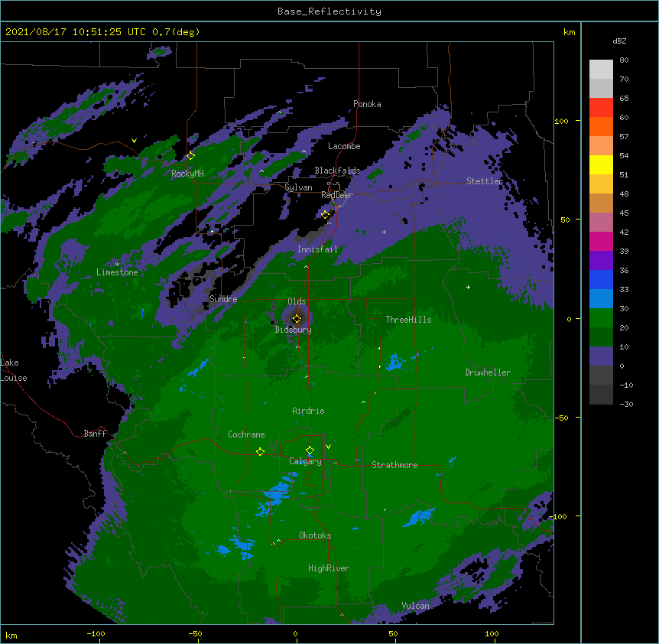Viewport: 659px width, 644px height.
Task: Click the yellow marker below RedDeer label
Action: (x=325, y=215)
